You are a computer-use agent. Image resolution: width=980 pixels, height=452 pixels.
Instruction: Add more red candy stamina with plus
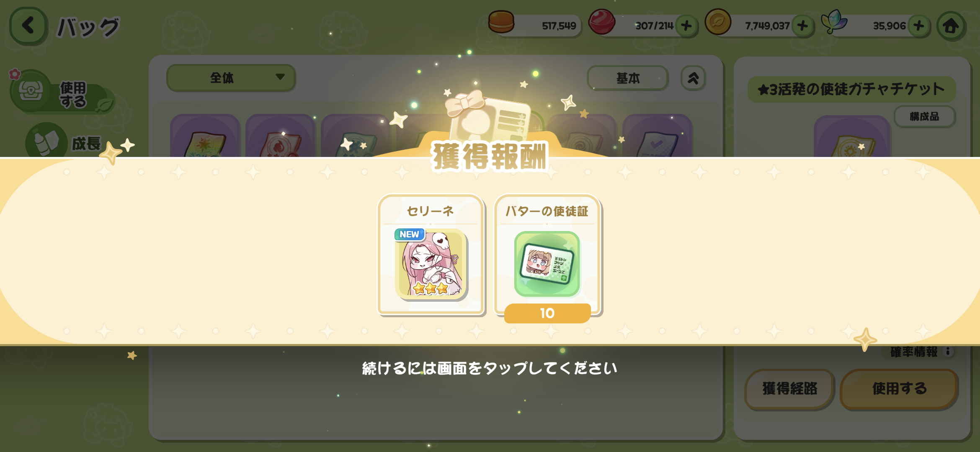point(686,26)
